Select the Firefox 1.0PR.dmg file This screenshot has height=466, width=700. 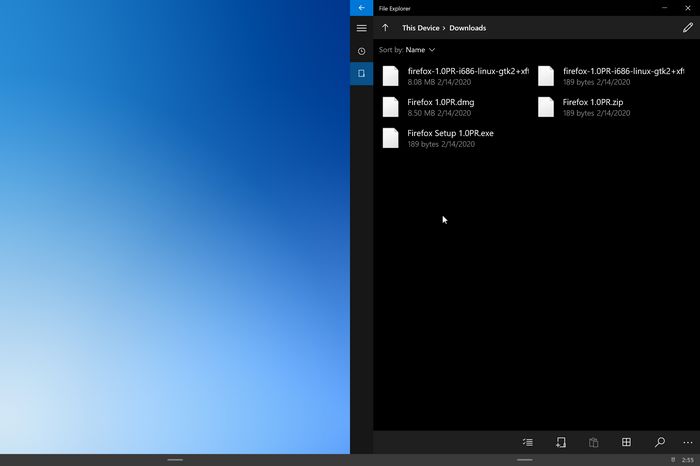440,107
